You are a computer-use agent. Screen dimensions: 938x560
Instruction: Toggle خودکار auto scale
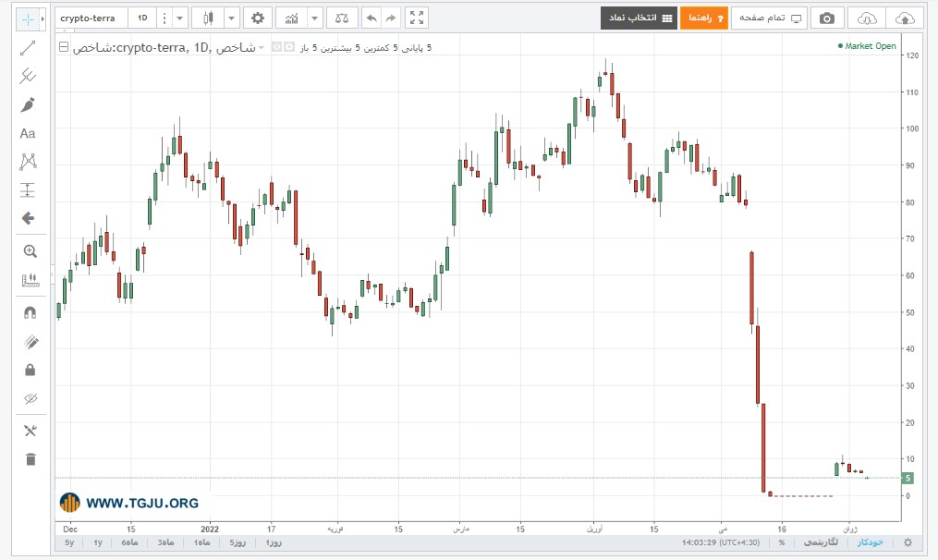coord(870,542)
